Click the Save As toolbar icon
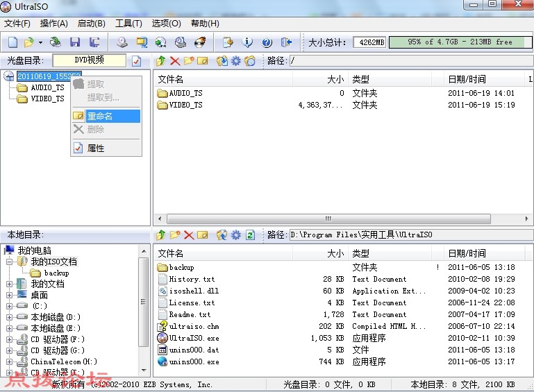The image size is (534, 392). click(x=94, y=42)
